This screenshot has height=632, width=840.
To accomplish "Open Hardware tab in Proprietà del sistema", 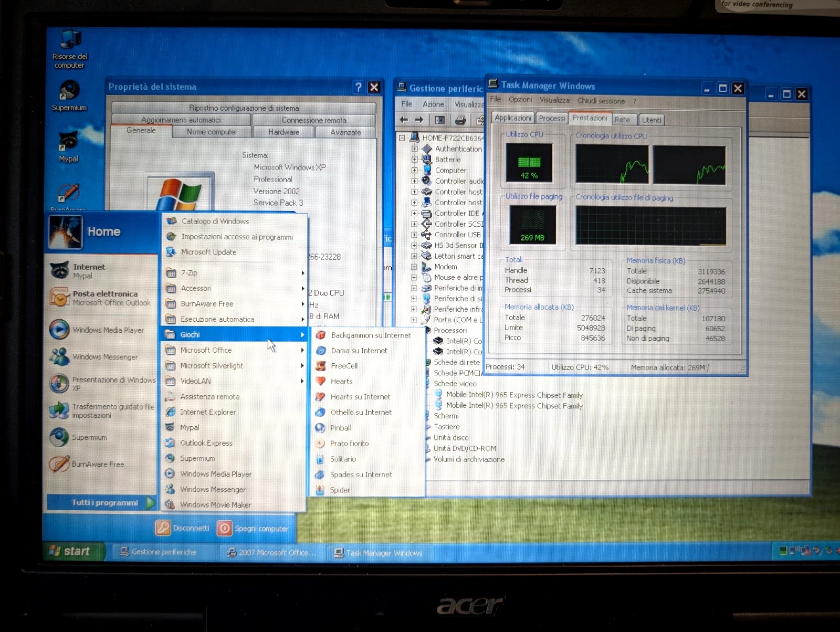I will tap(283, 132).
